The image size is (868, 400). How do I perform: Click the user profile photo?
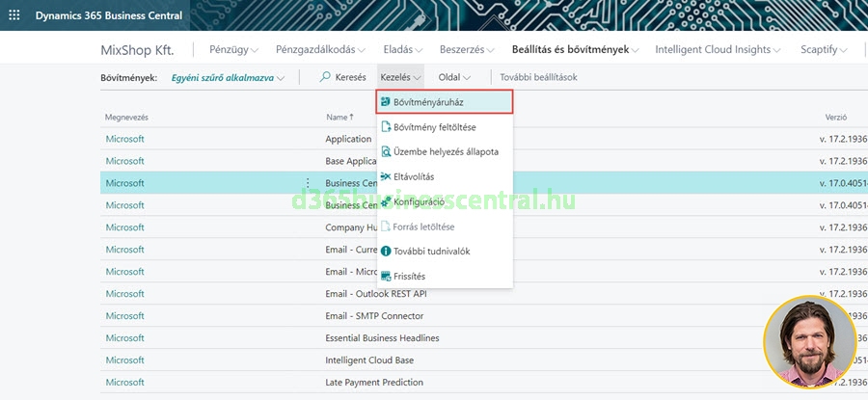(x=809, y=341)
